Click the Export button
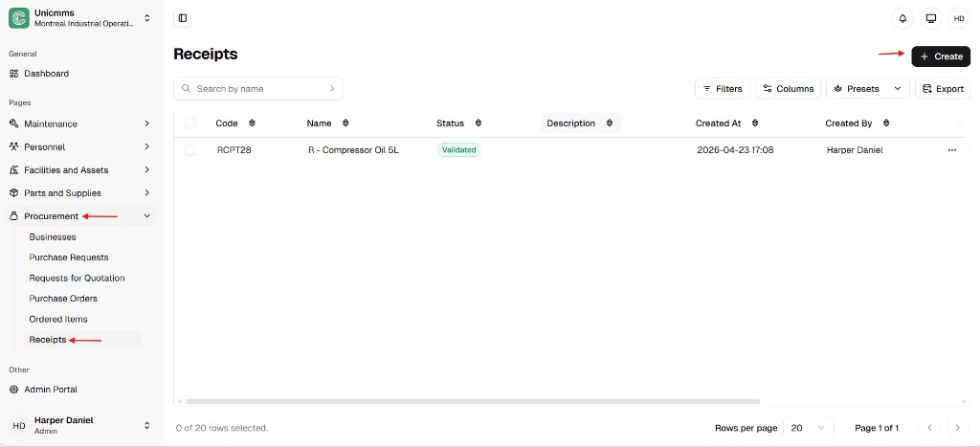This screenshot has height=447, width=980. pyautogui.click(x=943, y=89)
